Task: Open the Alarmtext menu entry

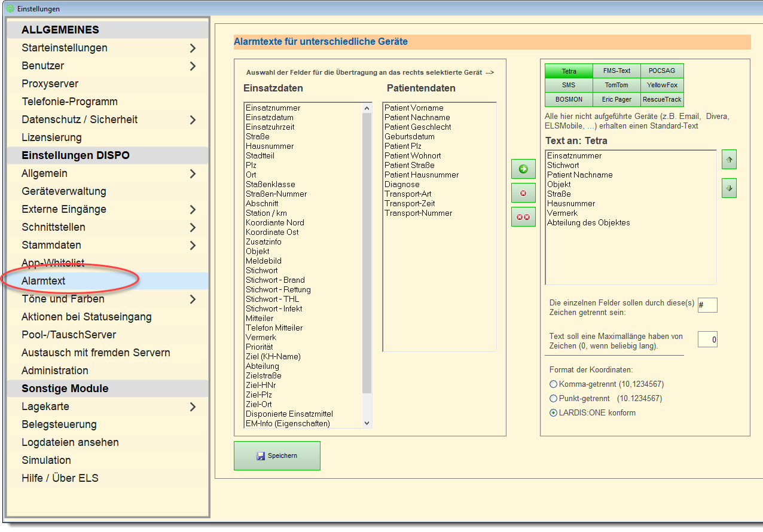Action: click(x=44, y=281)
